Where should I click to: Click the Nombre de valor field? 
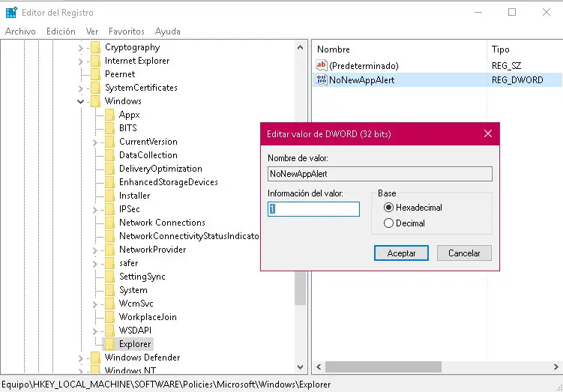tap(380, 174)
